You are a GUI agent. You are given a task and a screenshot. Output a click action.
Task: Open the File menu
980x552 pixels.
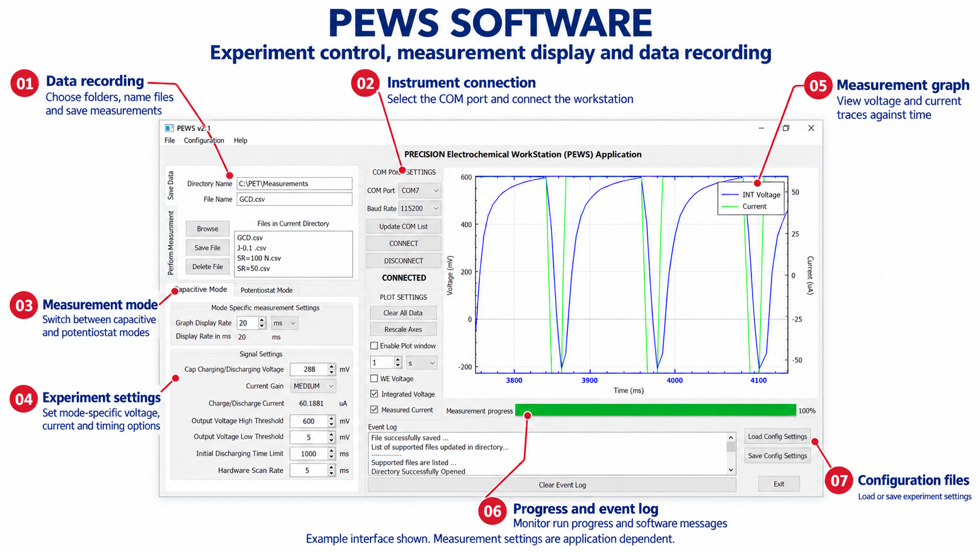pyautogui.click(x=170, y=141)
